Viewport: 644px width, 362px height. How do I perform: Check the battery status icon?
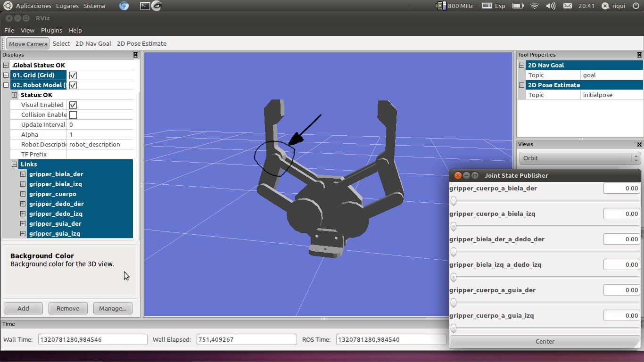point(518,6)
